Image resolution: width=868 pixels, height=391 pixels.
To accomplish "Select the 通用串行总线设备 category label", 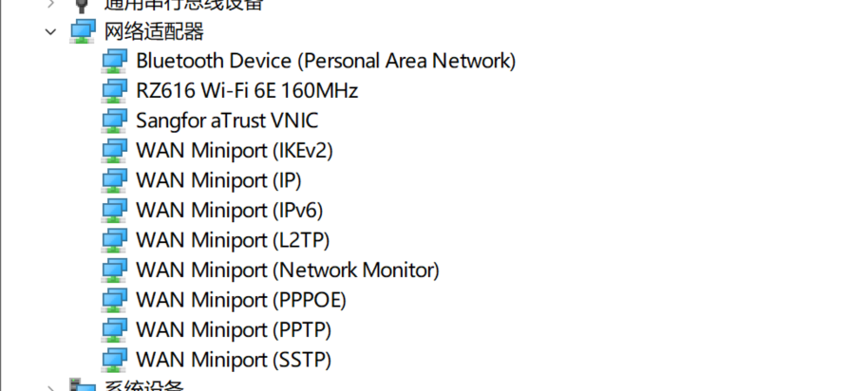I will [184, 4].
